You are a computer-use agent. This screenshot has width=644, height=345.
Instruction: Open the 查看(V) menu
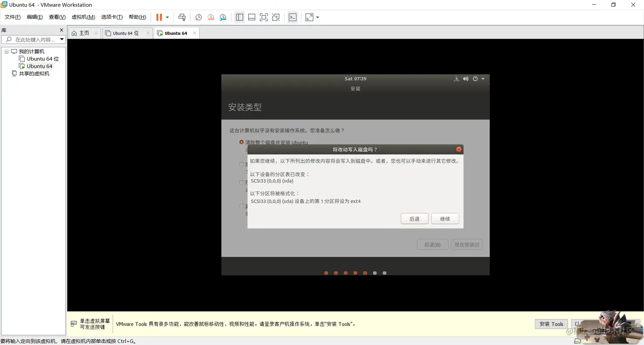(x=57, y=17)
